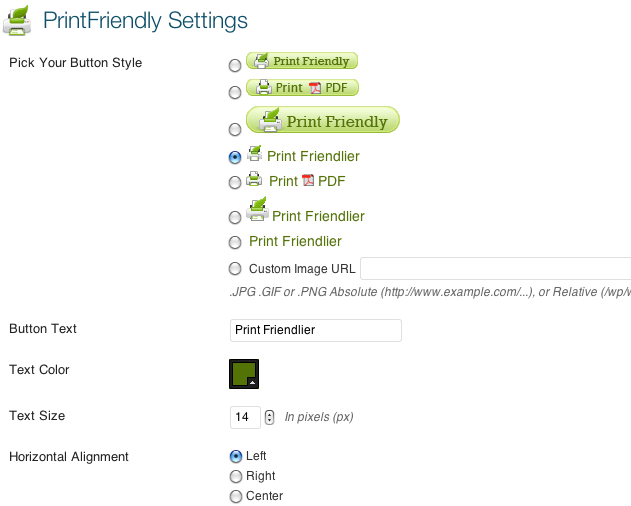Click the printer icon in Print PDF text style

(x=254, y=179)
